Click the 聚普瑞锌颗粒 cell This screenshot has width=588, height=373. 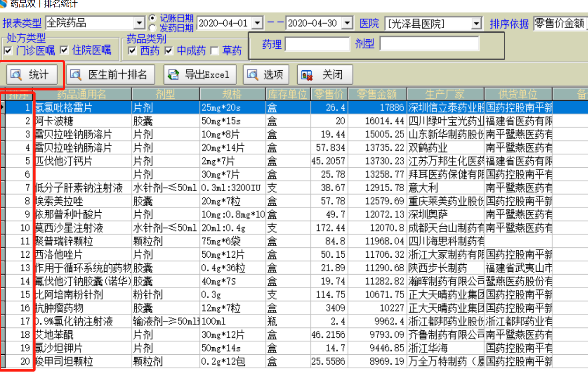[82, 241]
